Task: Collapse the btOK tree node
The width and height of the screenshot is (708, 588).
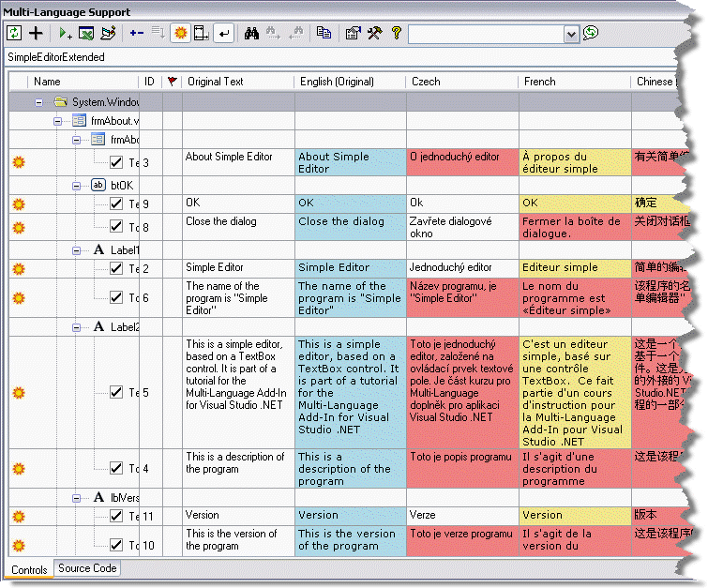Action: pyautogui.click(x=79, y=186)
